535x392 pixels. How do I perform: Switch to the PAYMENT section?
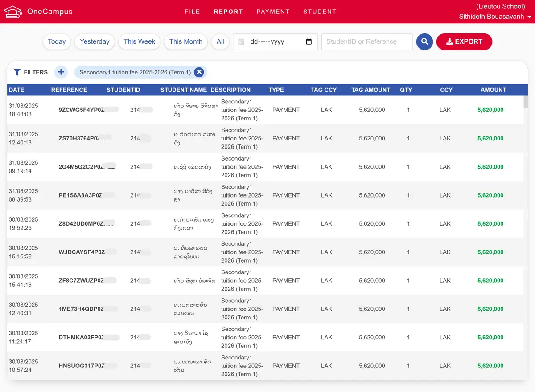click(x=273, y=12)
